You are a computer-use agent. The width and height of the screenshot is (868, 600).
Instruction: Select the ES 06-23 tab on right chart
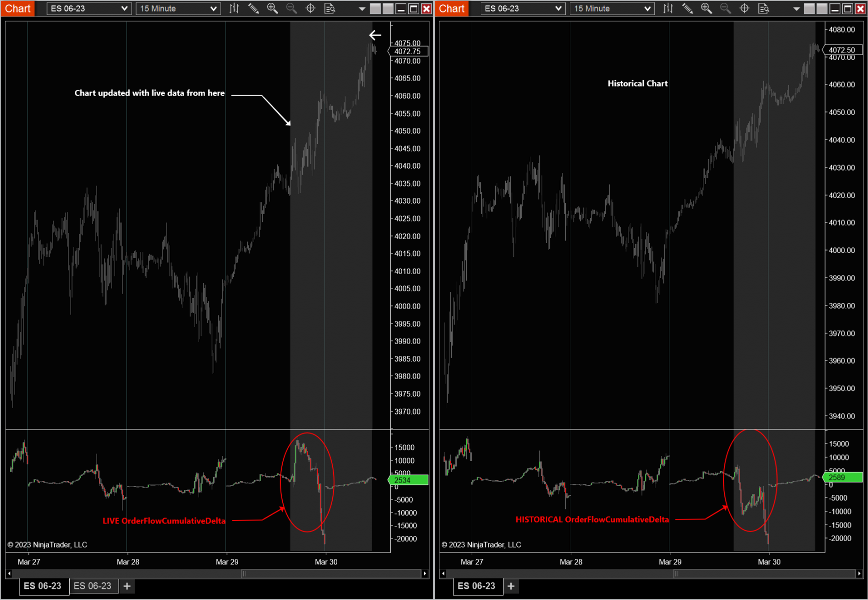(x=477, y=585)
